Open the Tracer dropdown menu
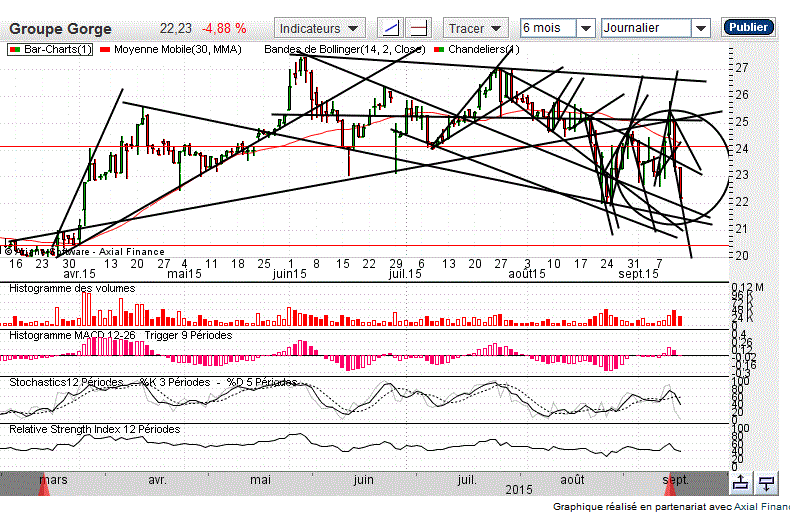The image size is (790, 524). coord(476,28)
